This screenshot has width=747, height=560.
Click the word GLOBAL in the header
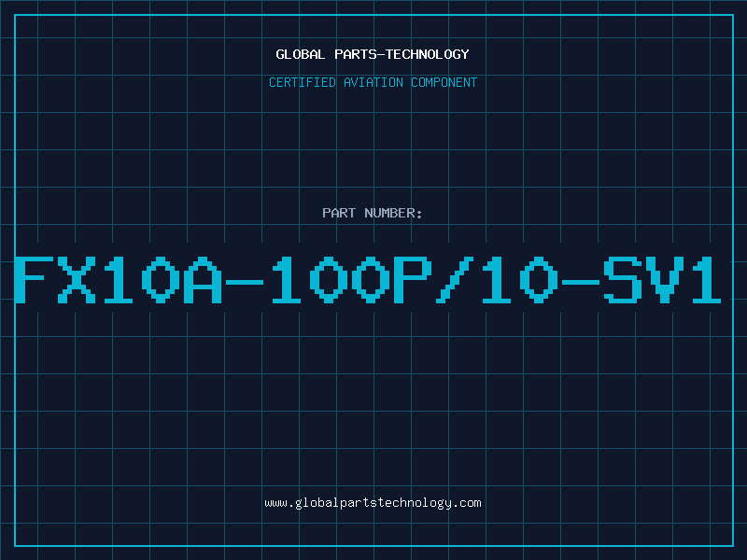[300, 54]
